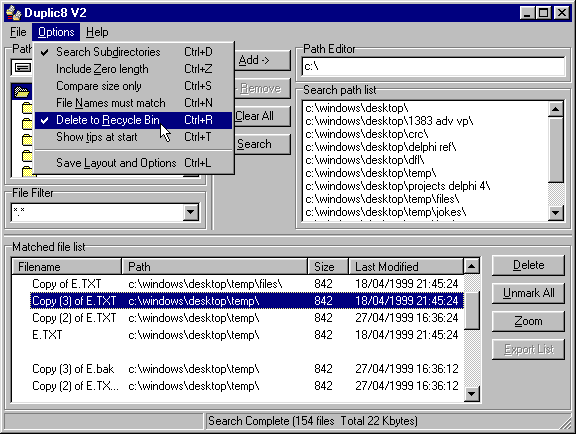
Task: Click the Delete button
Action: [x=528, y=265]
